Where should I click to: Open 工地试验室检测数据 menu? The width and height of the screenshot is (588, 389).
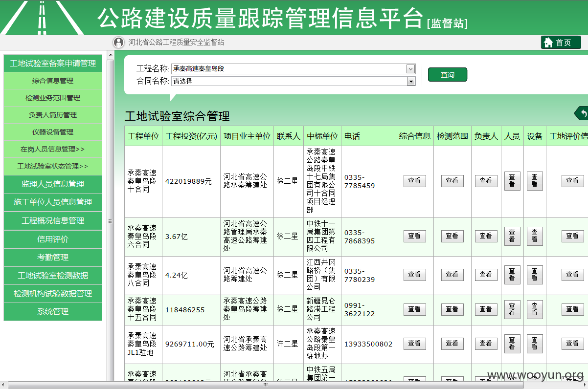pos(53,275)
